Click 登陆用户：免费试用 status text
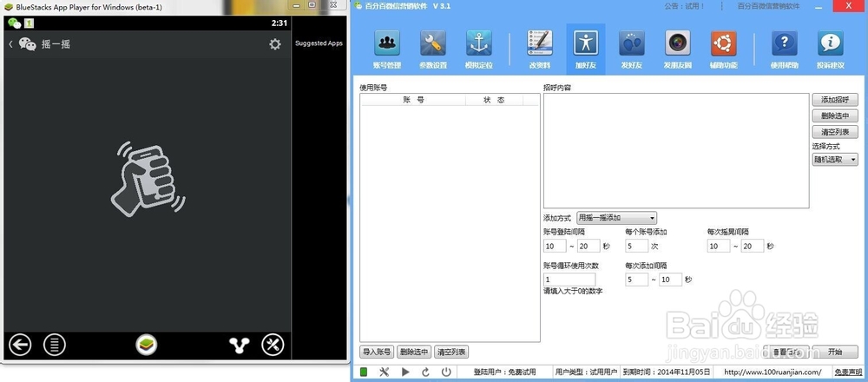The image size is (868, 382). (505, 372)
